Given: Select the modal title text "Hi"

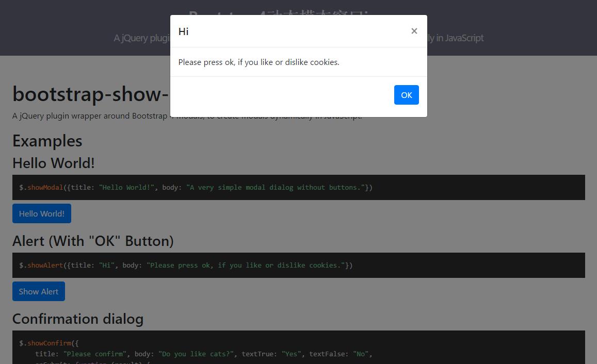Looking at the screenshot, I should [184, 31].
